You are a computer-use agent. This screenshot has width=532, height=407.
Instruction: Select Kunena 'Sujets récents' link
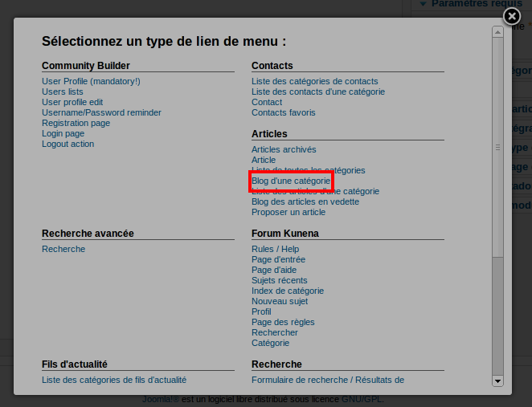(x=280, y=280)
